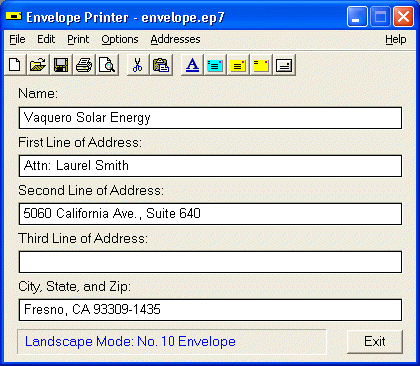The image size is (420, 366).
Task: Click the "First Line of Address:" label
Action: tap(80, 143)
